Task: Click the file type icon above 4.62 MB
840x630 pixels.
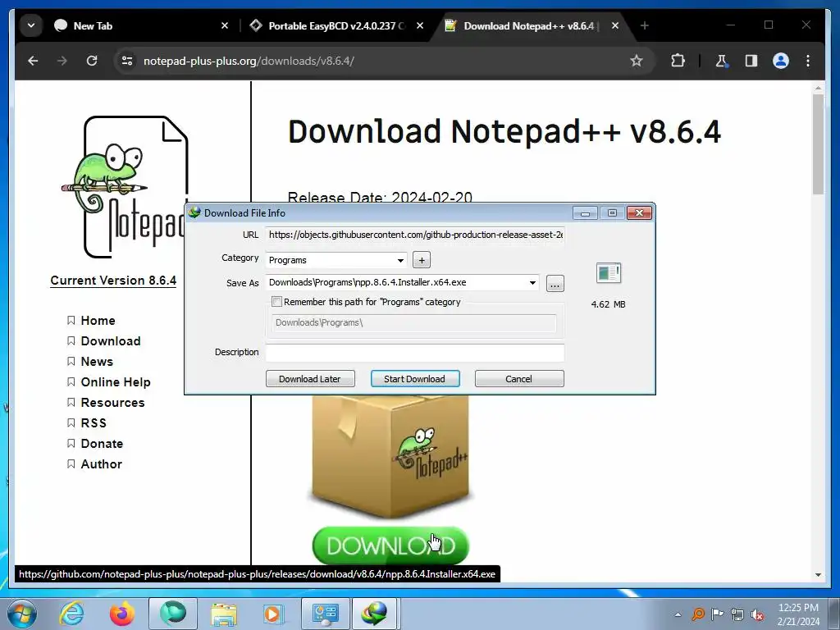Action: tap(608, 273)
